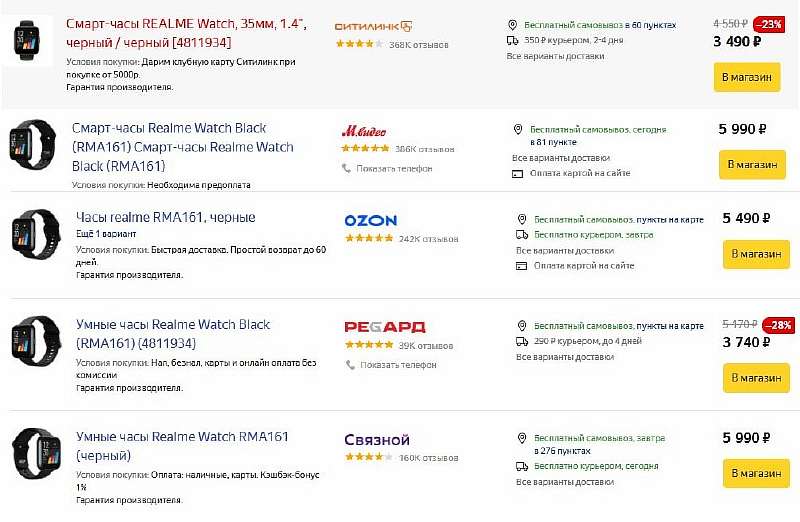800x522 pixels.
Task: Click the Связной 160K отзывов reviews link
Action: point(428,458)
